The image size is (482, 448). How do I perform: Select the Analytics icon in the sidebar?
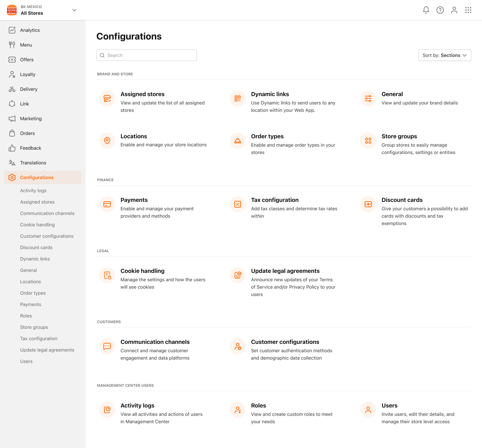12,30
